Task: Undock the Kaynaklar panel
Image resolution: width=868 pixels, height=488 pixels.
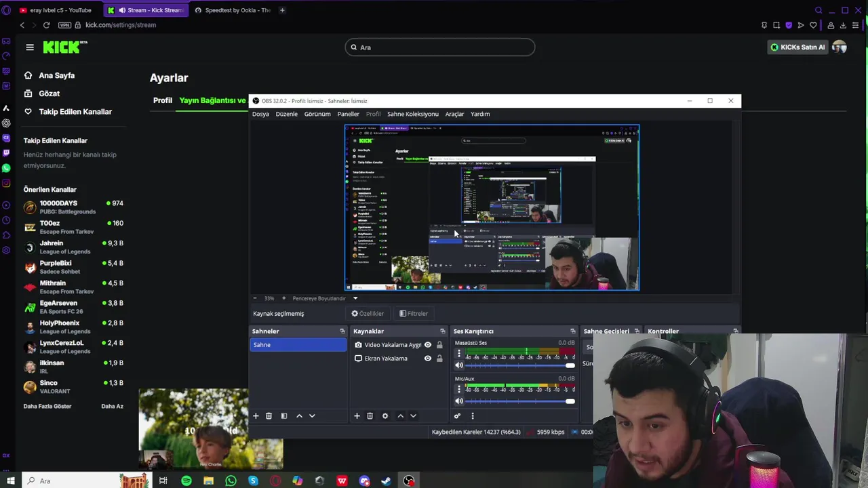Action: coord(443,331)
